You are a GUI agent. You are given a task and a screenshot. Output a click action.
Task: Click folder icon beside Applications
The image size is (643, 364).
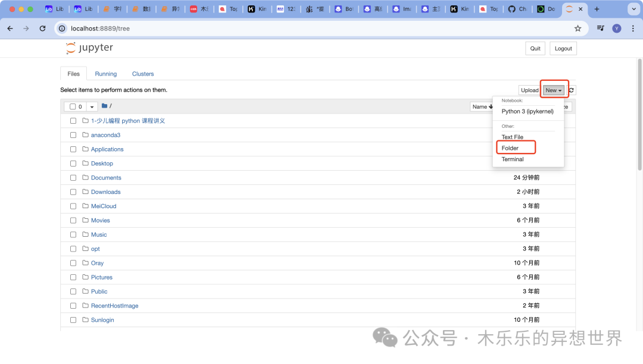click(85, 149)
